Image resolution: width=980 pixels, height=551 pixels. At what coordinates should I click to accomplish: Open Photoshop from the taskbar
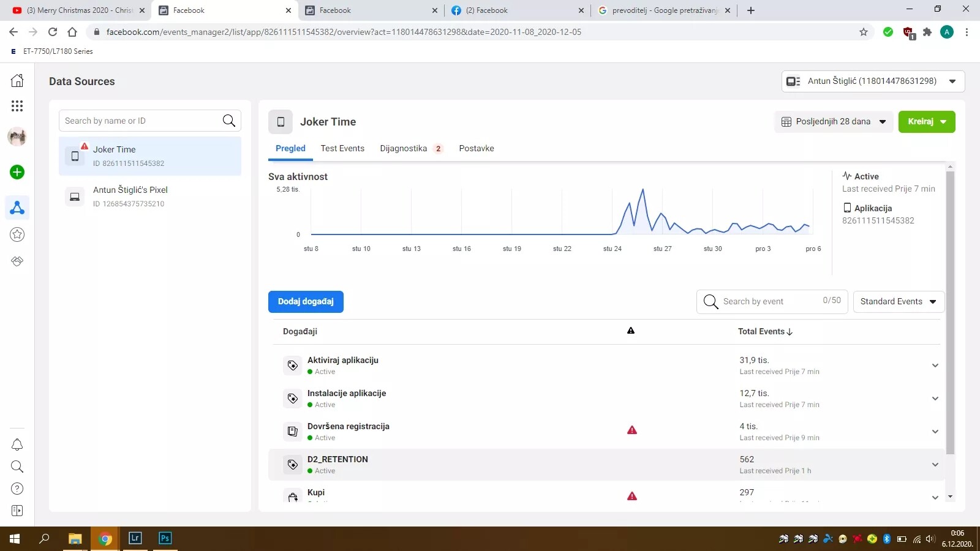(x=165, y=538)
